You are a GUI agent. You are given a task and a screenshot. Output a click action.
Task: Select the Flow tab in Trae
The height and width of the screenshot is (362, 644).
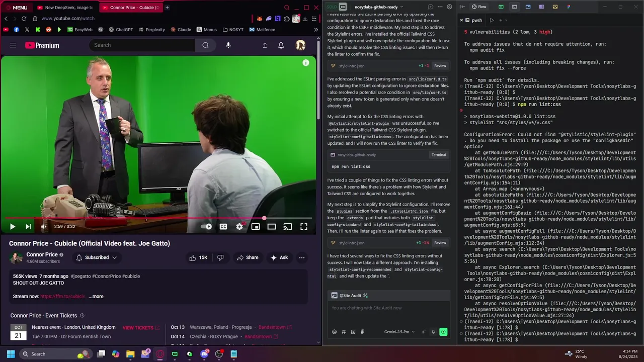coord(479,7)
